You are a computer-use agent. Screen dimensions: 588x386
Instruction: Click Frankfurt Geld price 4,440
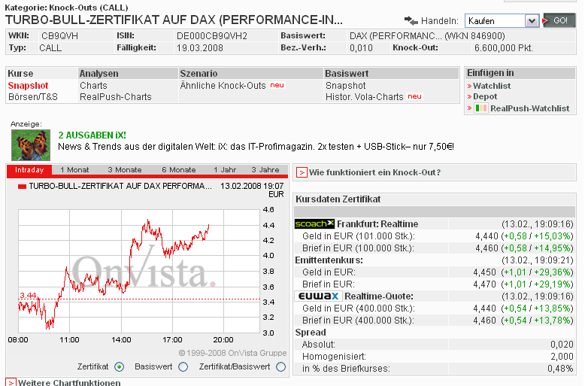486,236
